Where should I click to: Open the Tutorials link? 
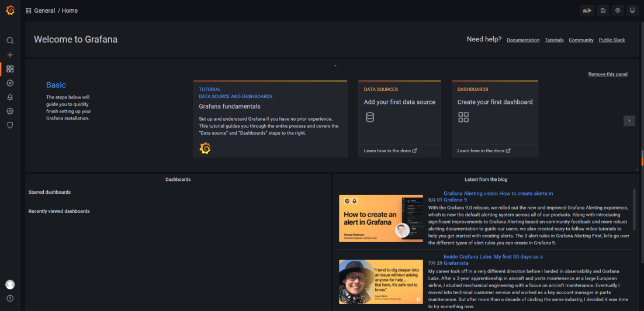point(554,40)
